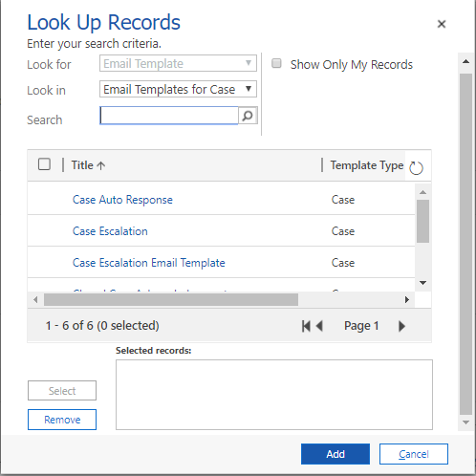
Task: Tick the select-all checkbox in header
Action: [44, 164]
